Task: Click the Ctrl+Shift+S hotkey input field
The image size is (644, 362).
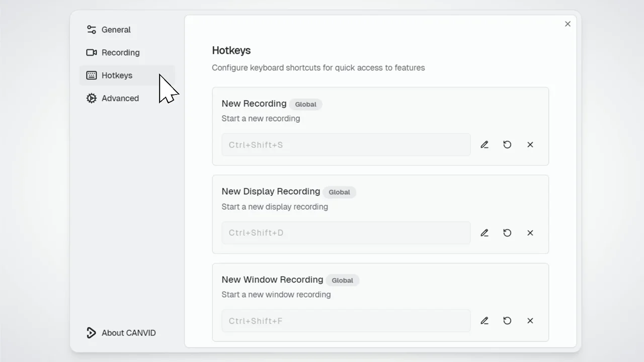Action: click(346, 144)
